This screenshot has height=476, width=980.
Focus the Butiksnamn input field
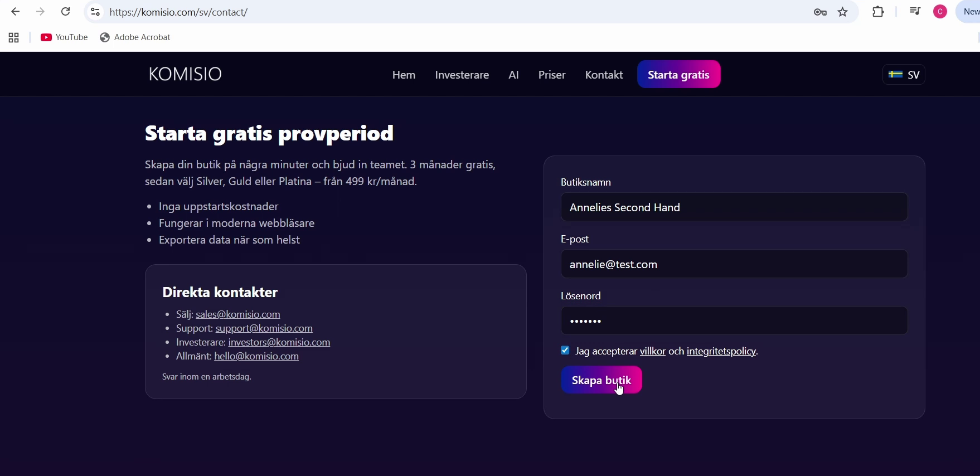click(734, 207)
